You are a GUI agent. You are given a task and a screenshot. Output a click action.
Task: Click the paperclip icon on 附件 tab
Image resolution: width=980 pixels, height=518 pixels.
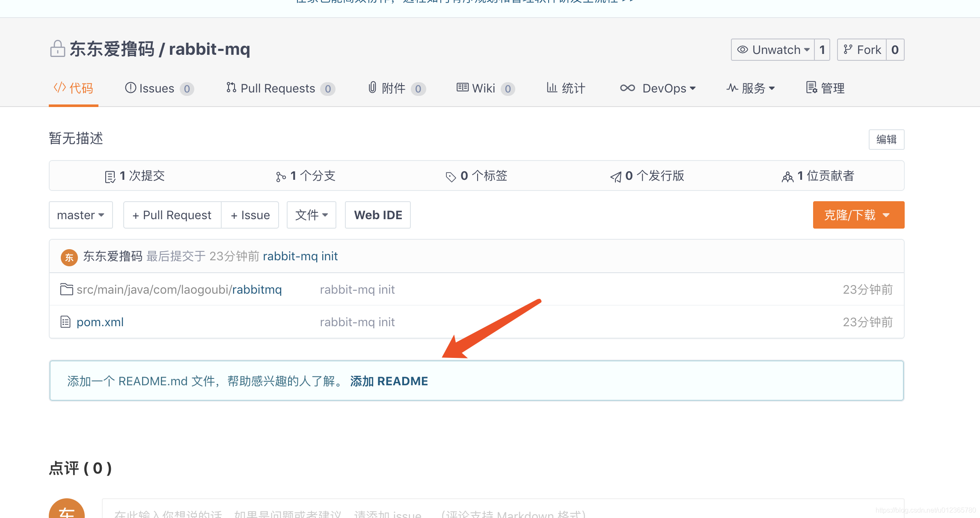(372, 88)
